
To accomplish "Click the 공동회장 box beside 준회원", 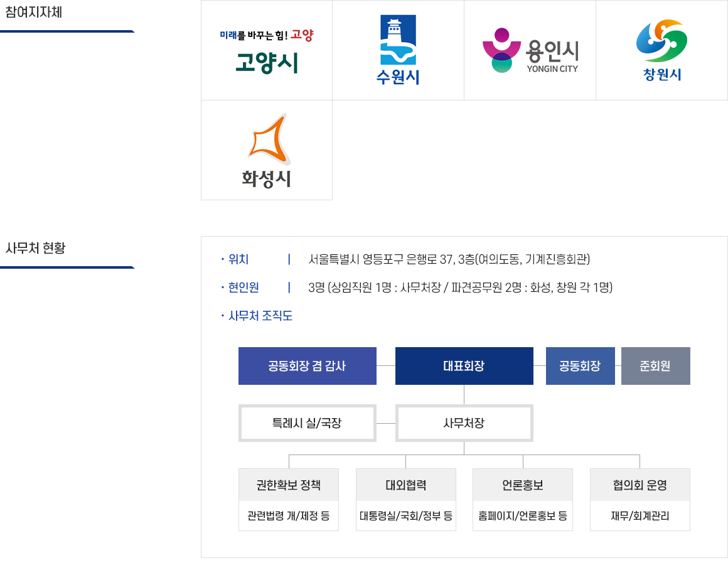I will tap(580, 366).
